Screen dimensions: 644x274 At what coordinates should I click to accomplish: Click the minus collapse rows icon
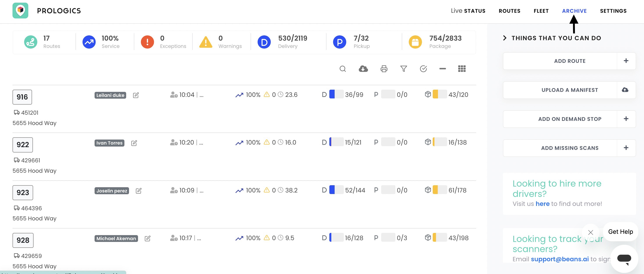[x=443, y=69]
